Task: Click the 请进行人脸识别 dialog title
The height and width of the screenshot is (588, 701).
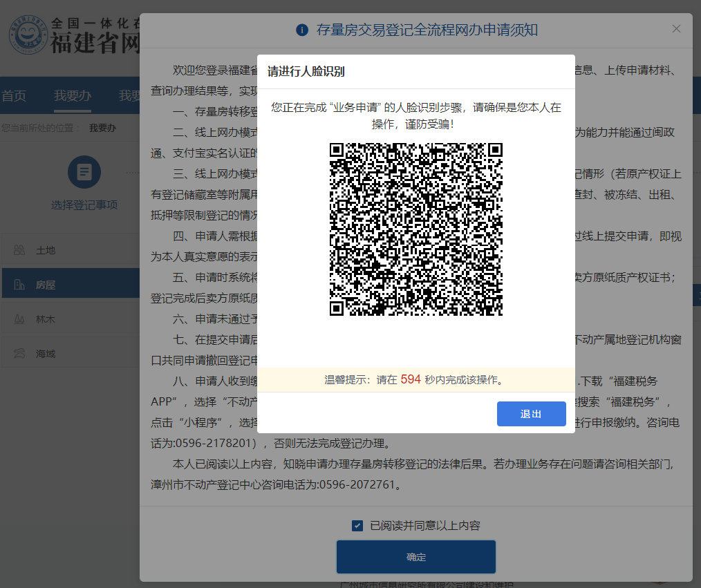Action: pos(306,71)
